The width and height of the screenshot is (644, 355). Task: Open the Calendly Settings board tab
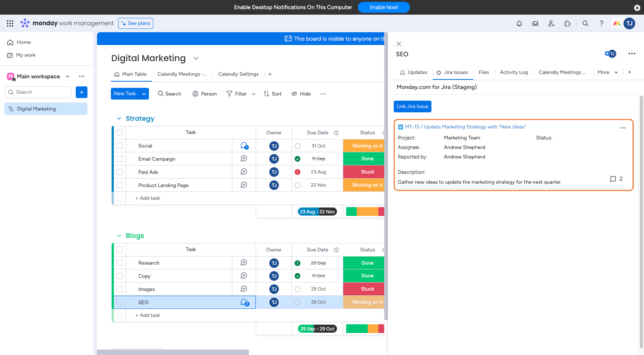(238, 74)
